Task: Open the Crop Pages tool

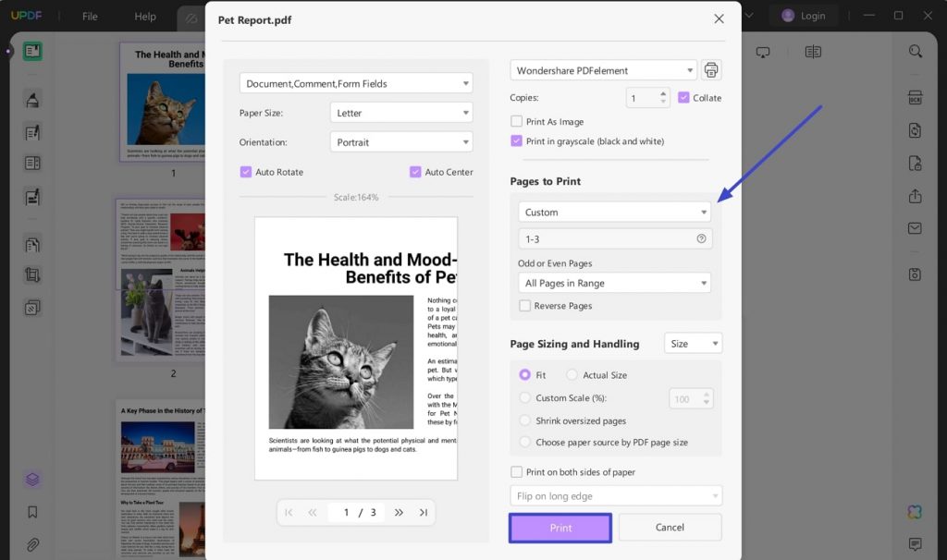Action: tap(32, 275)
